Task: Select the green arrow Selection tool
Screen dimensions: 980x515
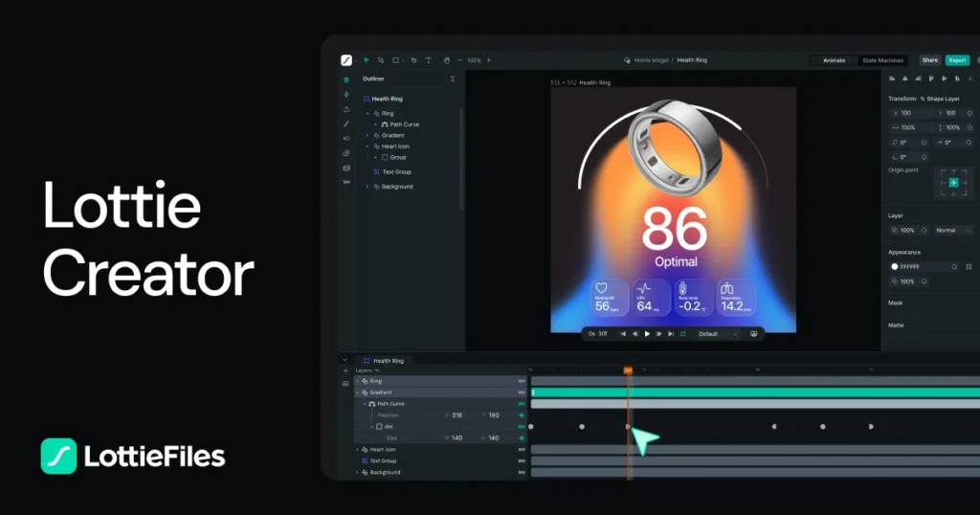Action: pos(367,60)
